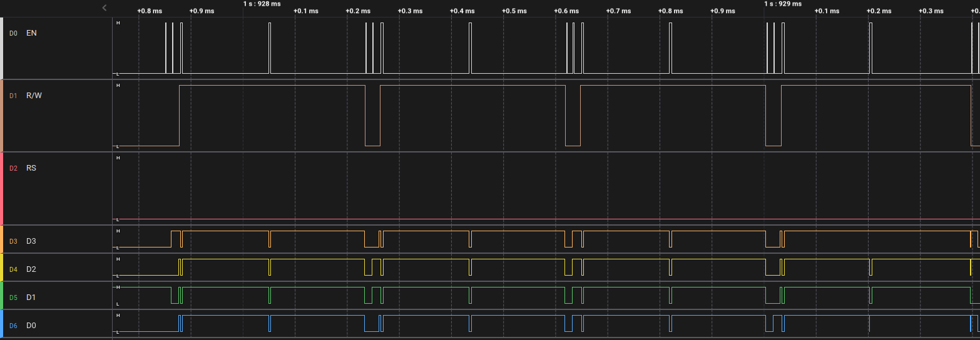Select the D2 name in the yellow row
This screenshot has height=340, width=980.
31,269
